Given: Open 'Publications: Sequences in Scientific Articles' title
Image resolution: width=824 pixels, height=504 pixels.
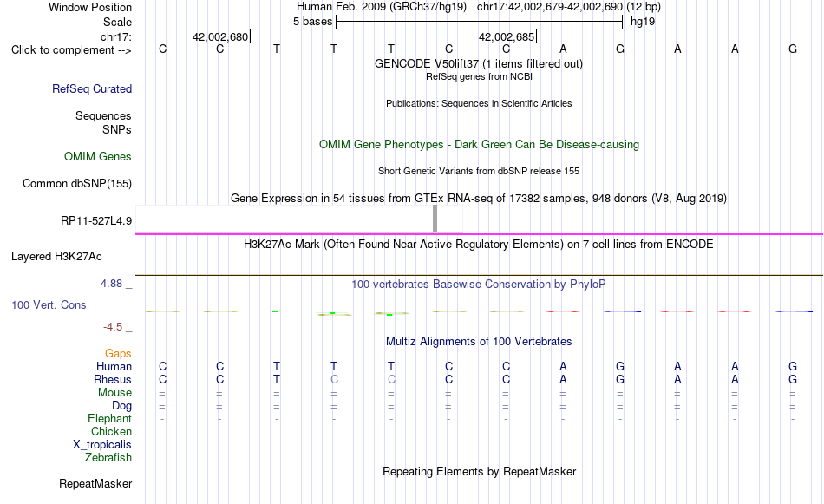Looking at the screenshot, I should pyautogui.click(x=479, y=103).
